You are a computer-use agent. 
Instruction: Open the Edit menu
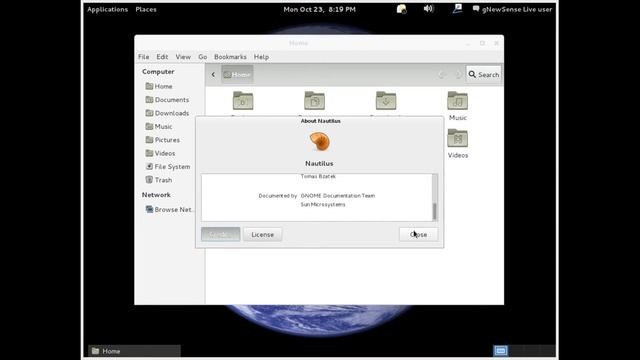(x=162, y=57)
